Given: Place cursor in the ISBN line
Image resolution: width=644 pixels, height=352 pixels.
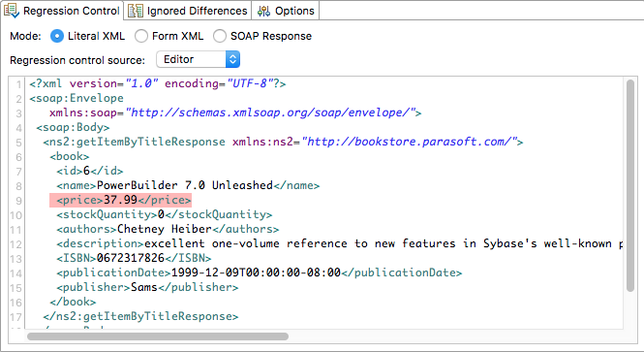Looking at the screenshot, I should click(x=134, y=258).
